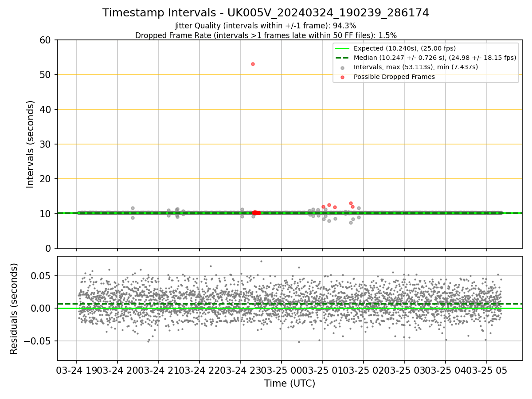
Task: Click the gray marker sample in legend
Action: (343, 67)
